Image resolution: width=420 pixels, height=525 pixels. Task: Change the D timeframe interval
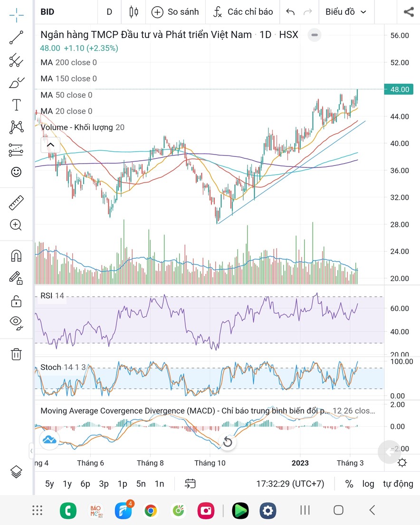tap(109, 12)
